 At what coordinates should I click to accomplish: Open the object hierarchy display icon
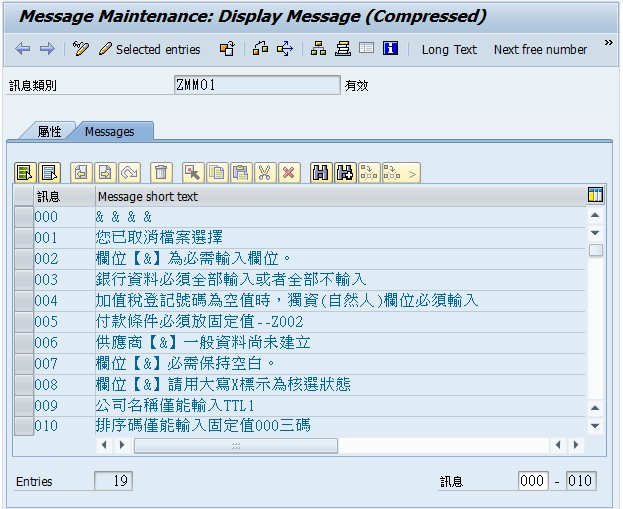click(x=318, y=49)
